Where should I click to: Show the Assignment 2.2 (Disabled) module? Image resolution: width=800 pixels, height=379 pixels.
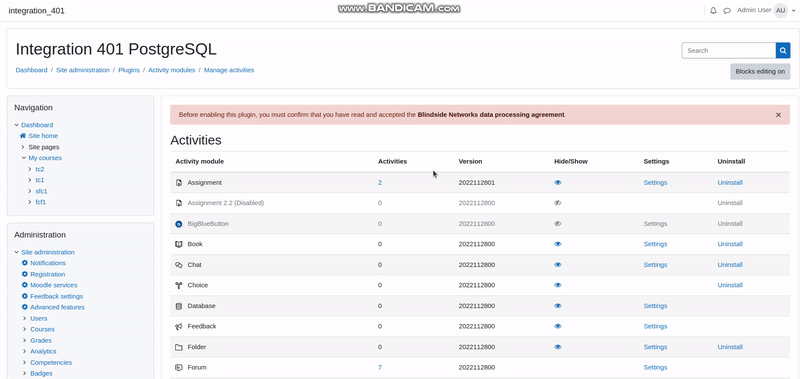coord(558,203)
